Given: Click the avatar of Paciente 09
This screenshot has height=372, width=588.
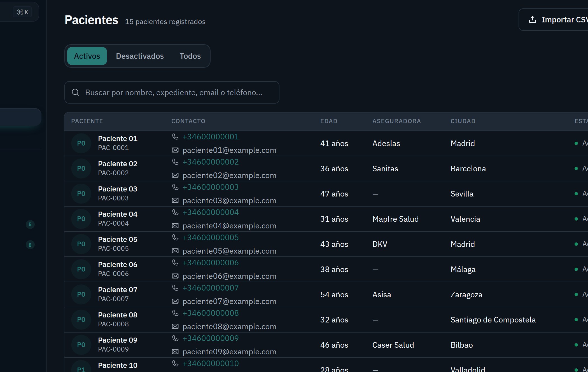Looking at the screenshot, I should 81,345.
